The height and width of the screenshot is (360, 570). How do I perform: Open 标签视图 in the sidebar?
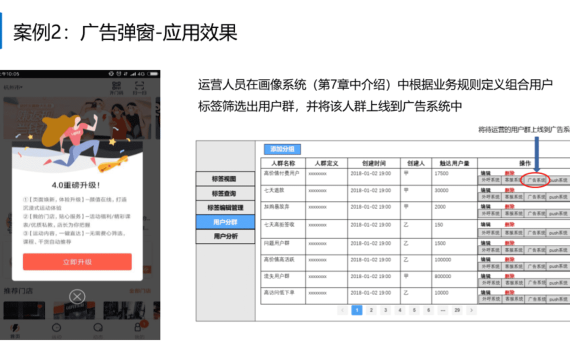225,179
